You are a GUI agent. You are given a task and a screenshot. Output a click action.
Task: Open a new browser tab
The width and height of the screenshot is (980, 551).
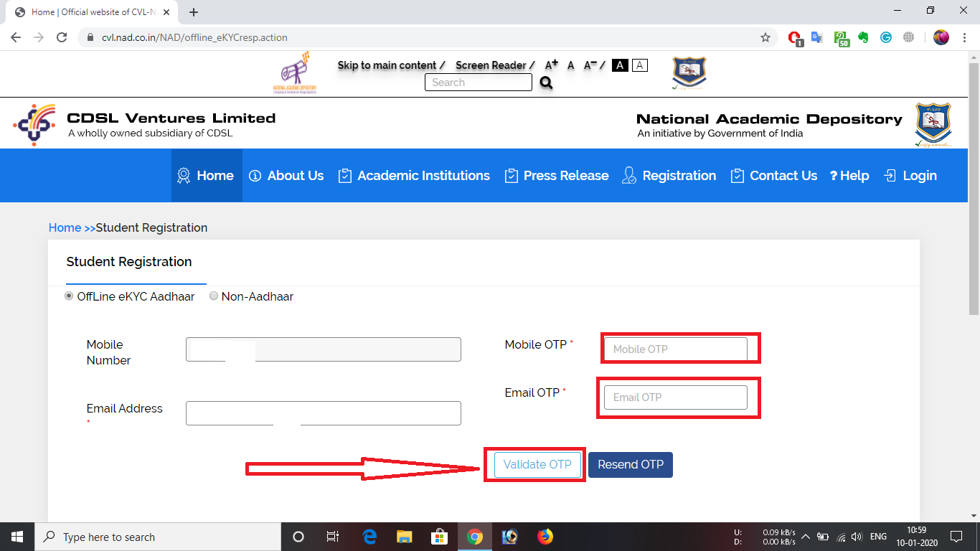pyautogui.click(x=194, y=12)
